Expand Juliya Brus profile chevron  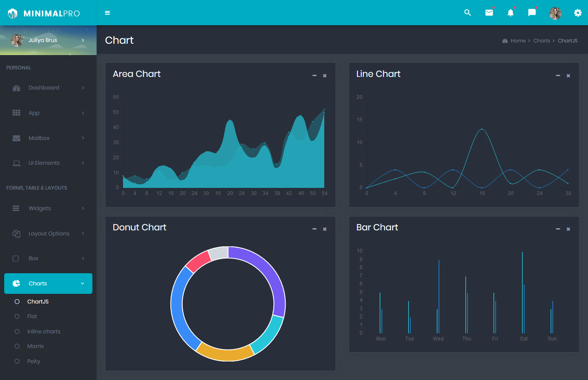point(83,40)
